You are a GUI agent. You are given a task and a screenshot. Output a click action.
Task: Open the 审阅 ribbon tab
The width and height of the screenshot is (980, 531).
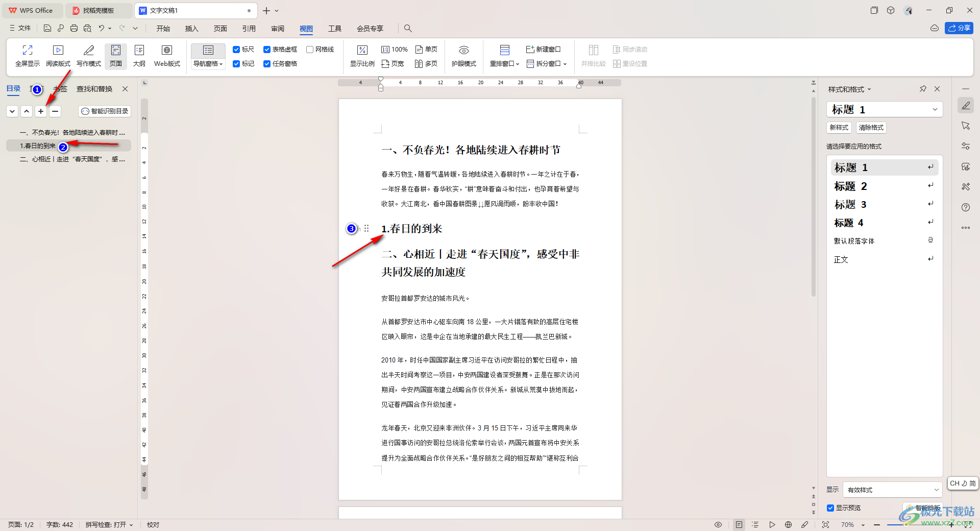click(278, 29)
